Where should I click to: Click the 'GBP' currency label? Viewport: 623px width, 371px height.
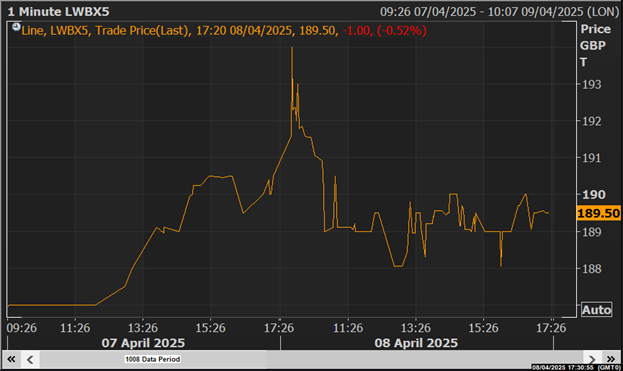tap(593, 46)
